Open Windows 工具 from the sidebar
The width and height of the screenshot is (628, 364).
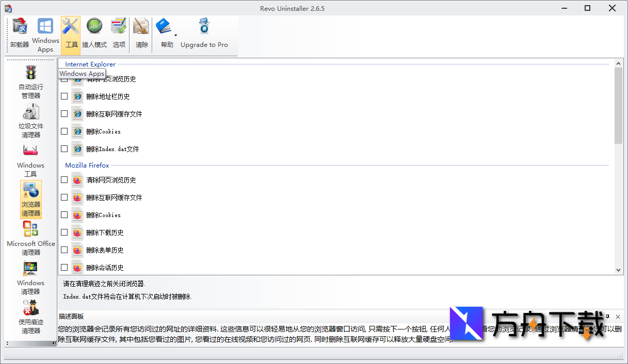[30, 160]
